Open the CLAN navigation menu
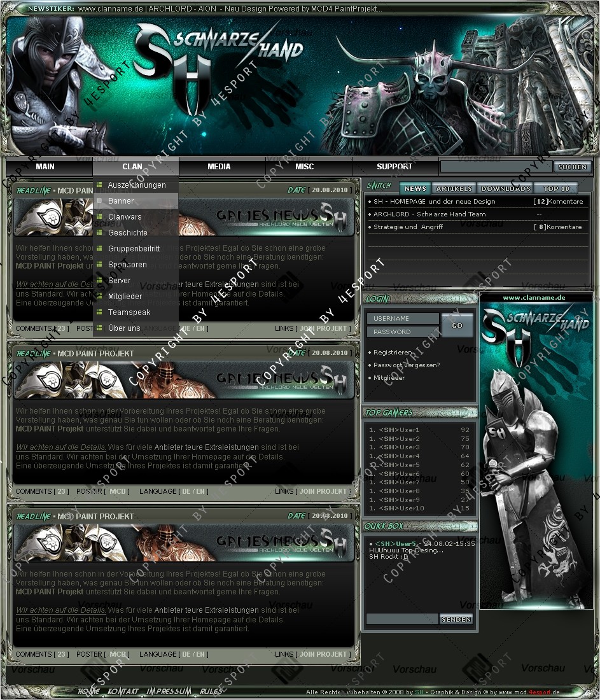The height and width of the screenshot is (700, 600). click(x=132, y=167)
